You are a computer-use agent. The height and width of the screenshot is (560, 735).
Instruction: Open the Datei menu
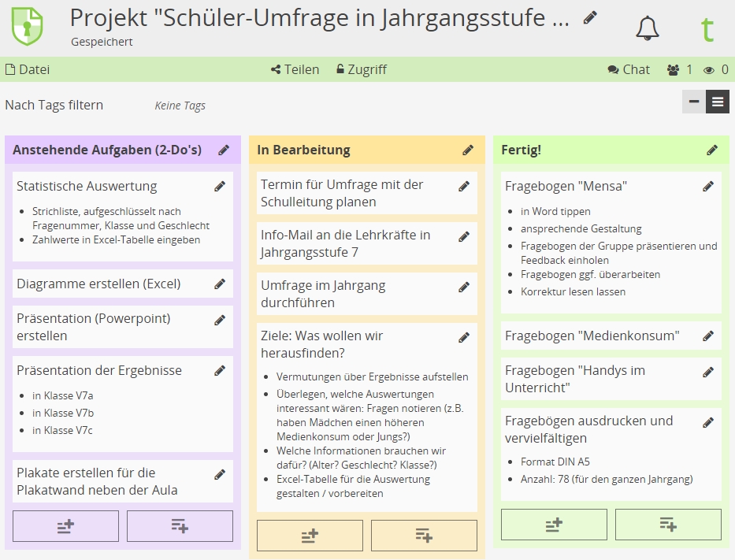click(28, 69)
